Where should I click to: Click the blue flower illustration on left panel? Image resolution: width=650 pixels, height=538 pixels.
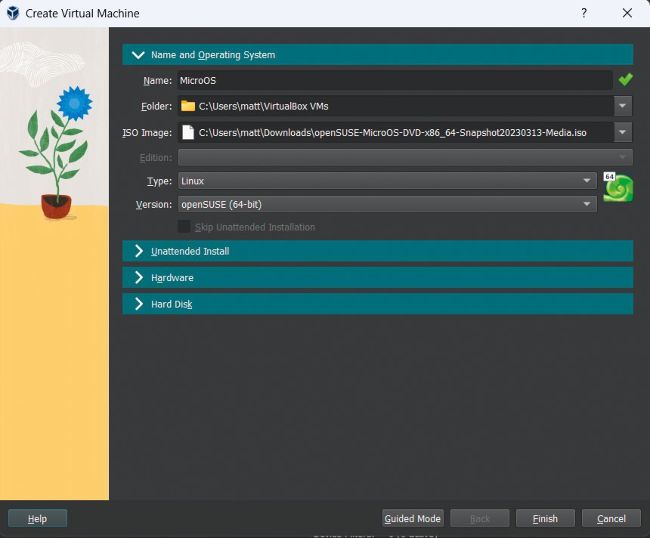[x=74, y=102]
